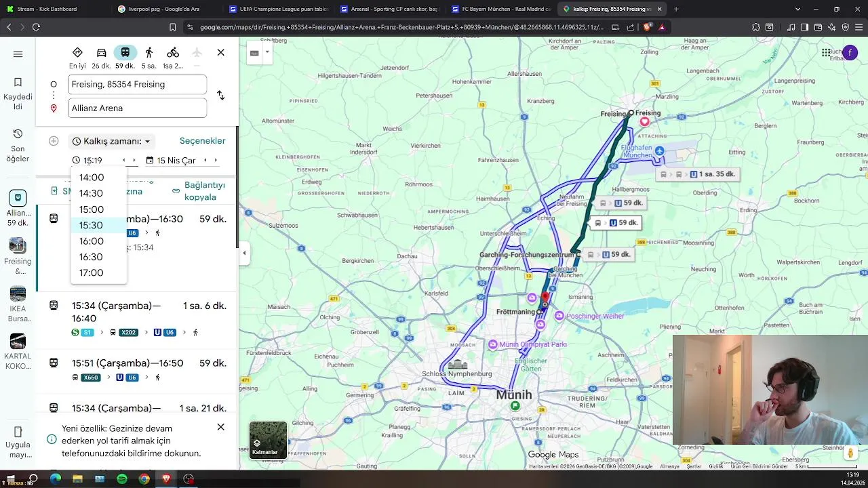Open the 'Freising &…' recent thumbnail
This screenshot has height=488, width=868.
coord(18,256)
